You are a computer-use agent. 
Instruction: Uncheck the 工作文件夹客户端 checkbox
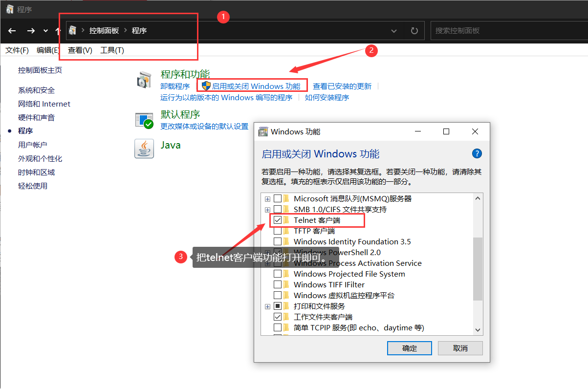(x=278, y=317)
